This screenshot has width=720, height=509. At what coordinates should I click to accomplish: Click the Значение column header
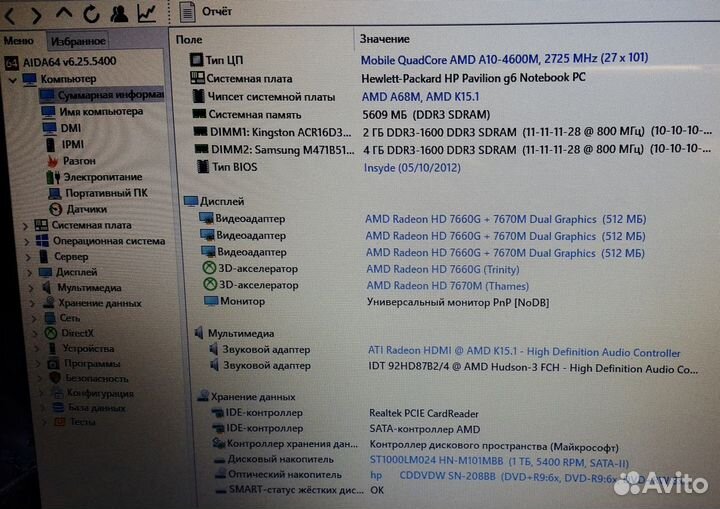tap(385, 39)
